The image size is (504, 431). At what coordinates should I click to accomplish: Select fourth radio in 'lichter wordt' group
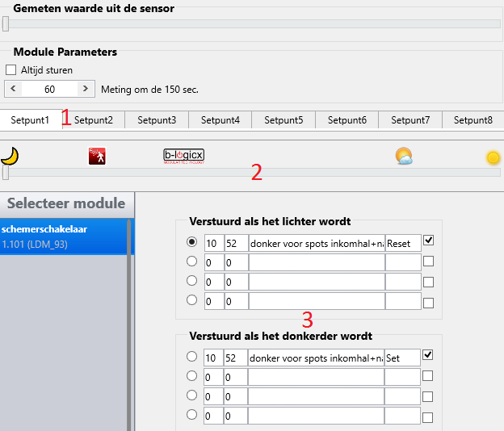(192, 299)
